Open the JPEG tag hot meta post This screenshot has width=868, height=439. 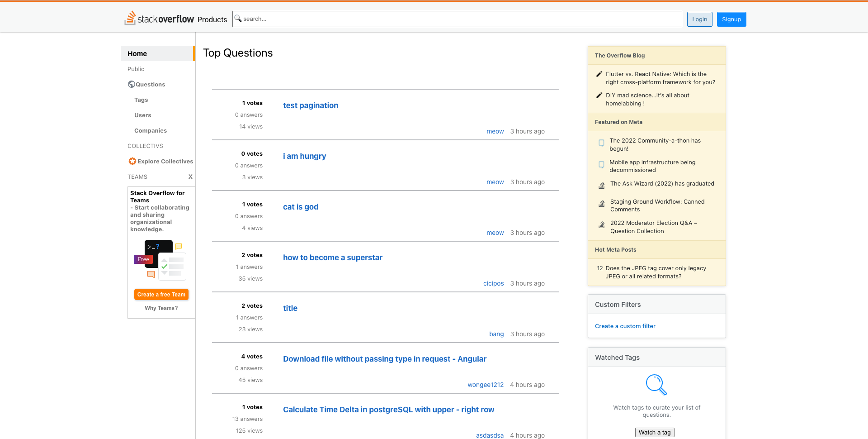coord(656,272)
